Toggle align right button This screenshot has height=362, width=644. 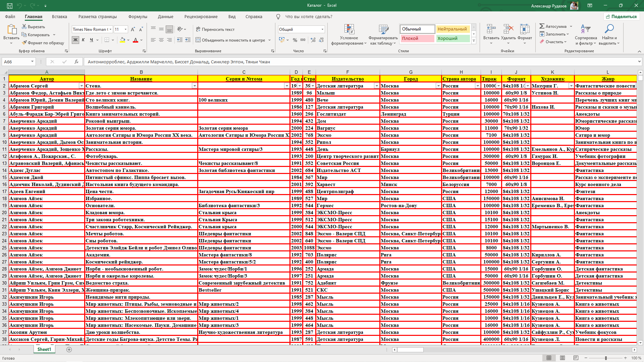point(169,40)
